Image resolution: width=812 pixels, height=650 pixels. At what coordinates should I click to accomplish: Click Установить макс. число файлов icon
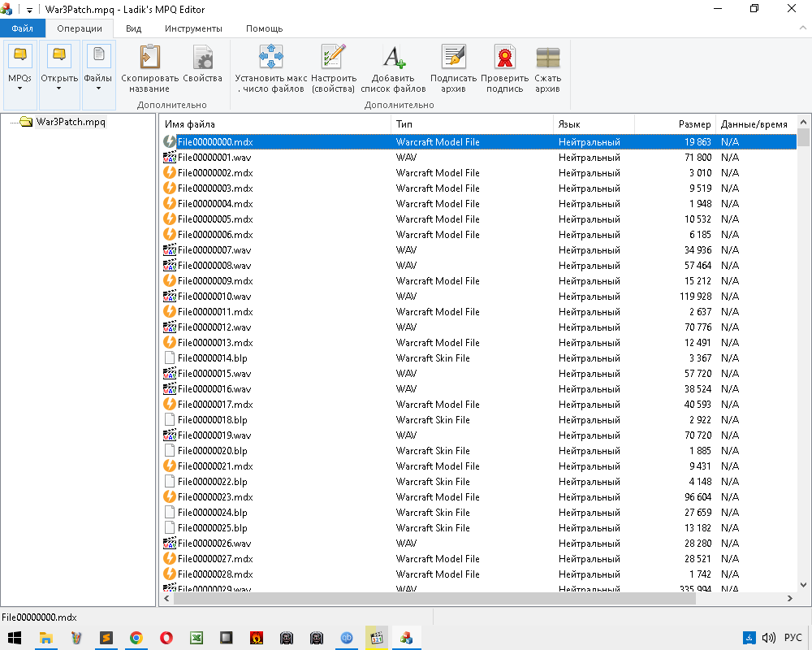tap(271, 57)
